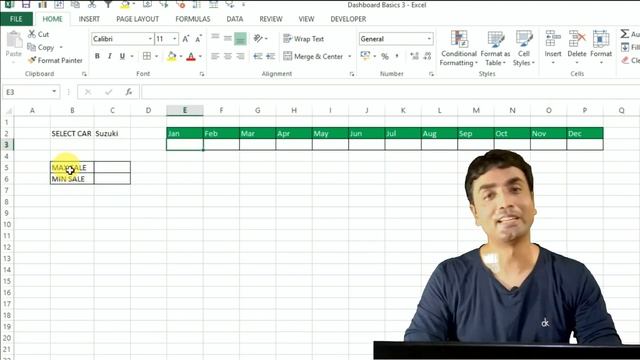The width and height of the screenshot is (640, 360).
Task: Switch to the DEVELOPER tab
Action: (348, 19)
